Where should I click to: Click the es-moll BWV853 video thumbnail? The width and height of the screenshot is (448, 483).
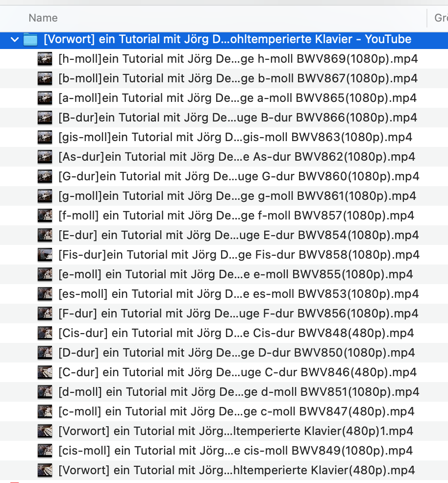[45, 294]
